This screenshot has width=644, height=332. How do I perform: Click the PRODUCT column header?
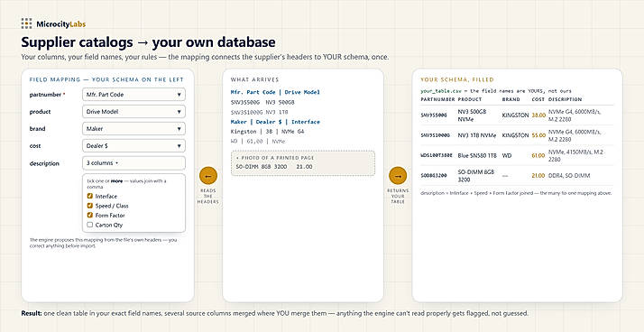pos(470,99)
